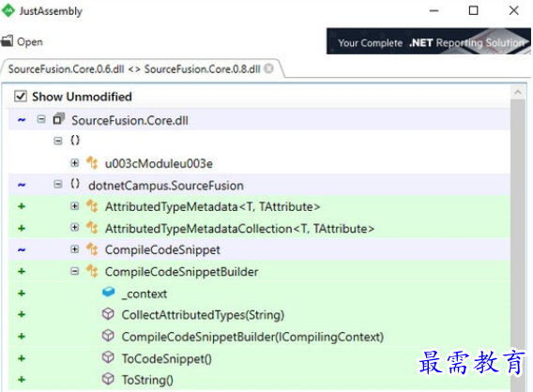The height and width of the screenshot is (392, 533).
Task: Click the SourceFusion.Core.dll assembly icon
Action: click(59, 119)
